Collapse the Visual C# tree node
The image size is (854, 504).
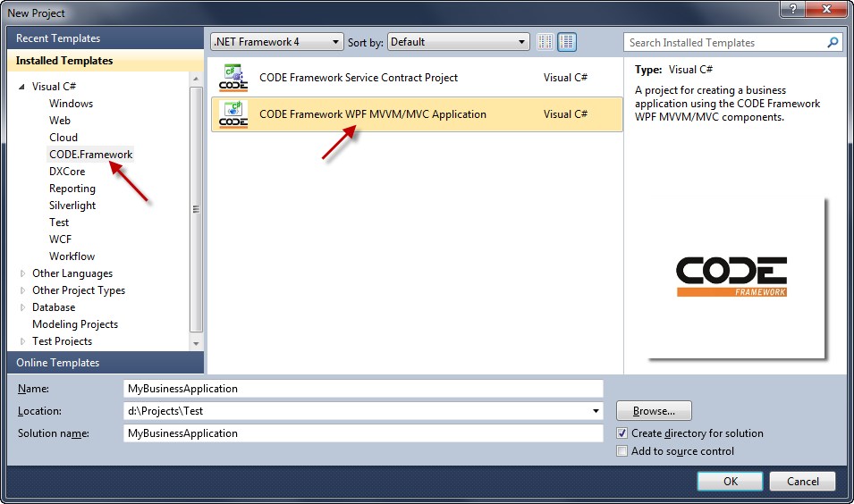click(x=21, y=87)
